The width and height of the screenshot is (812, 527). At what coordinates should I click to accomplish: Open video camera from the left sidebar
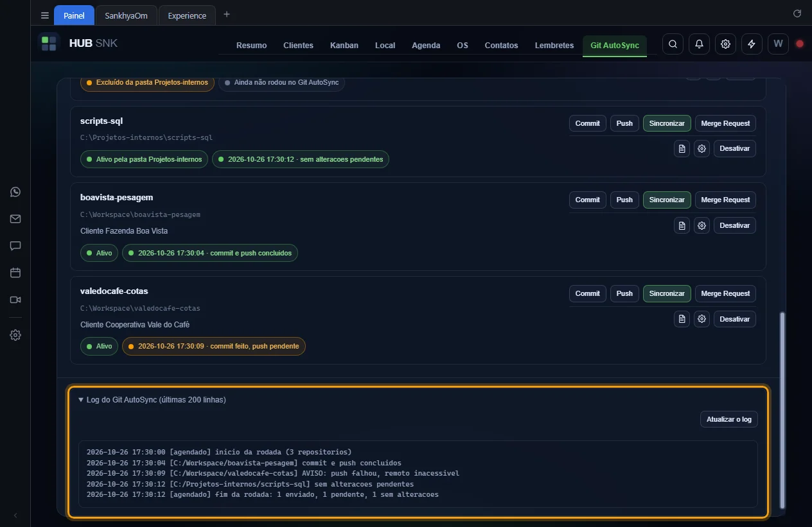[x=15, y=300]
